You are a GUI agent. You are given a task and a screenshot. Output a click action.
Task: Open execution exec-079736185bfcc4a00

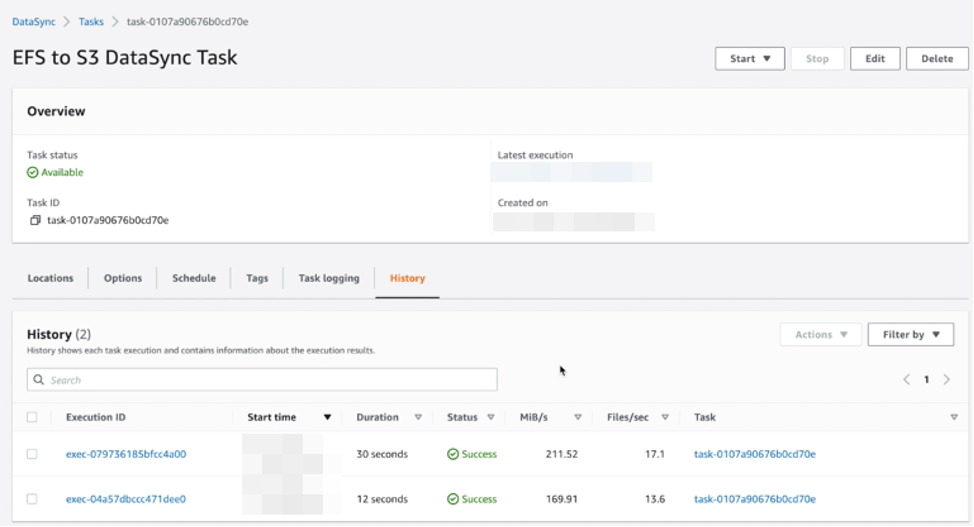click(x=126, y=454)
